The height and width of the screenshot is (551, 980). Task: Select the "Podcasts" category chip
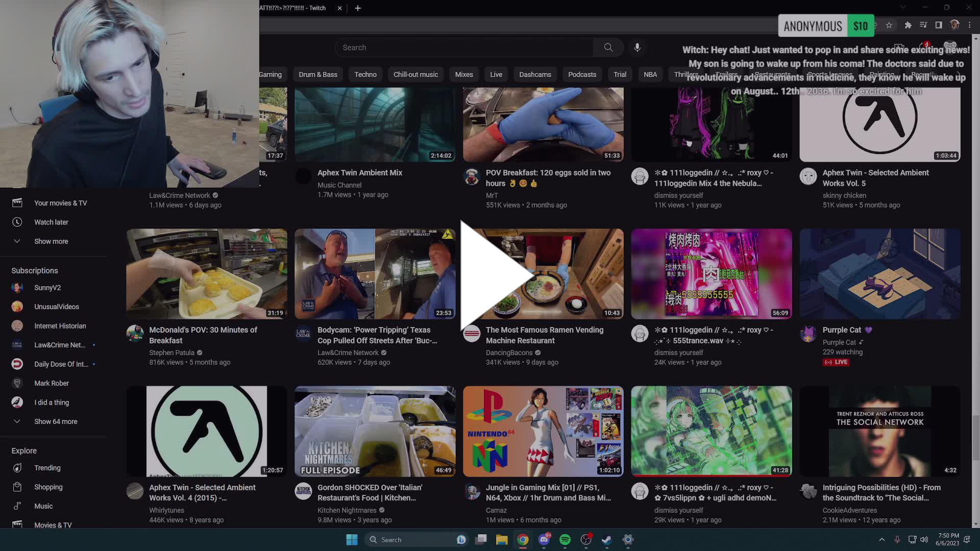tap(582, 74)
